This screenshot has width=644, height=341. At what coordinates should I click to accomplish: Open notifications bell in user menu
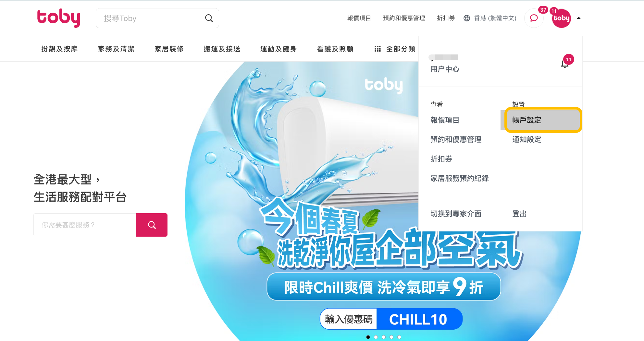pyautogui.click(x=565, y=64)
